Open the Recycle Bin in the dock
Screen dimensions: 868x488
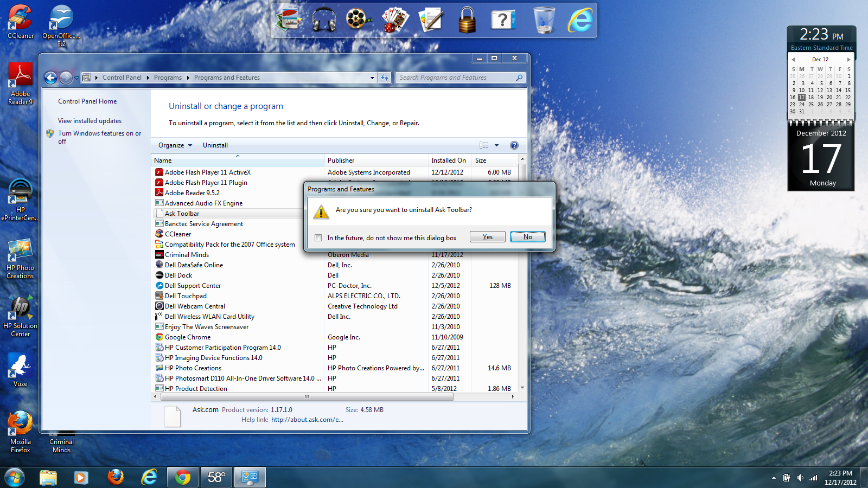click(x=544, y=20)
